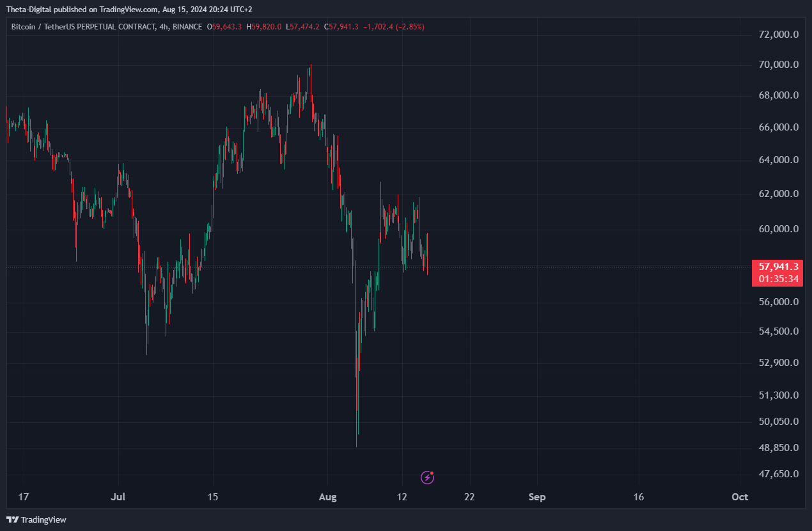Click the 66,000.0 price axis label
812x531 pixels.
click(x=778, y=127)
